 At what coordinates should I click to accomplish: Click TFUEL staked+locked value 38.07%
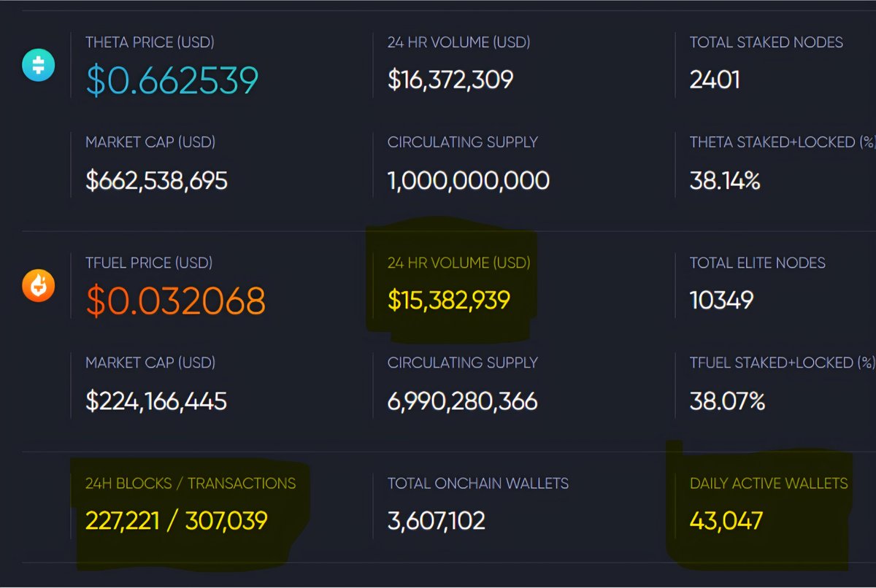coord(727,401)
